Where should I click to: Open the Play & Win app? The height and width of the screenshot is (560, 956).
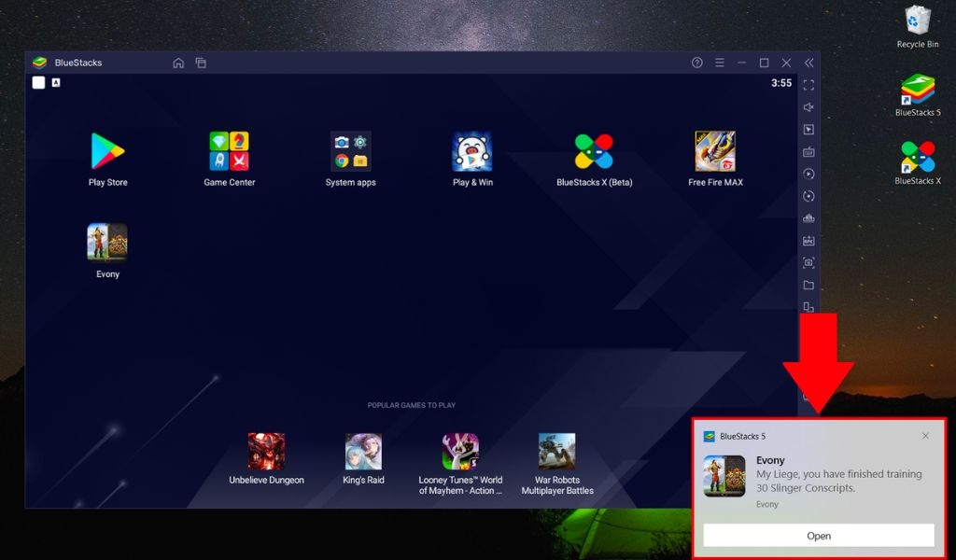coord(471,149)
